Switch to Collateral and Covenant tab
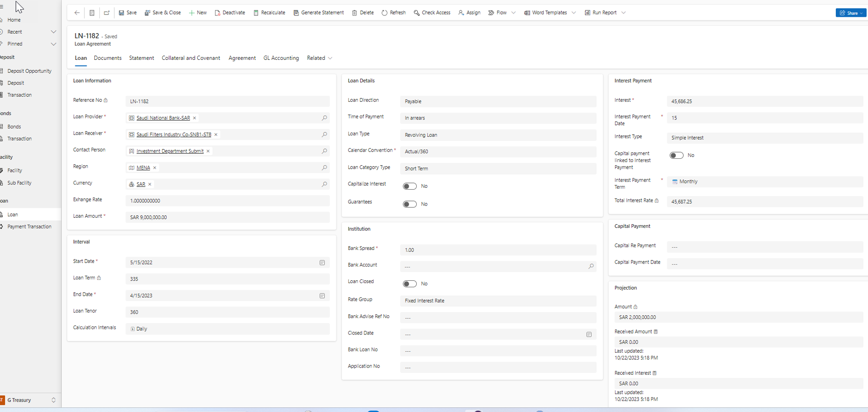The width and height of the screenshot is (868, 412). tap(191, 58)
